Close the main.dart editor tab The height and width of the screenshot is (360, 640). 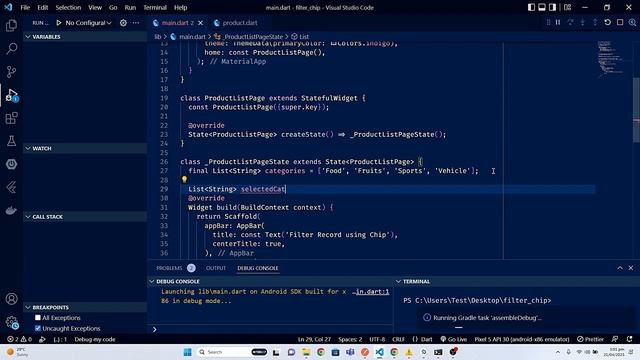pyautogui.click(x=200, y=23)
